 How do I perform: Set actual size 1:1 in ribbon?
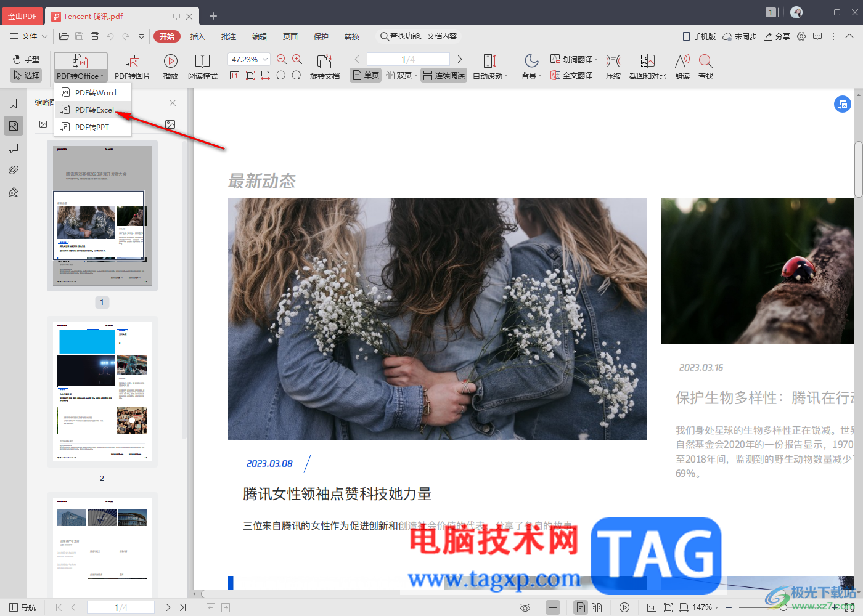coord(234,75)
